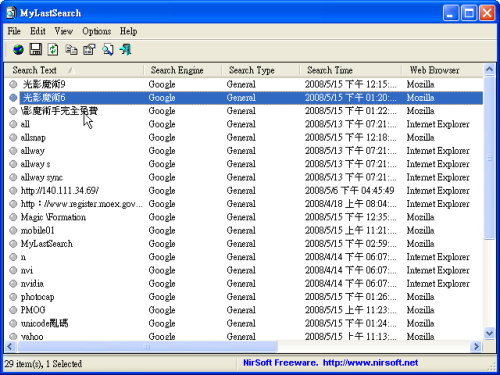The width and height of the screenshot is (500, 375).
Task: Sort by the Search Text column header
Action: (74, 70)
